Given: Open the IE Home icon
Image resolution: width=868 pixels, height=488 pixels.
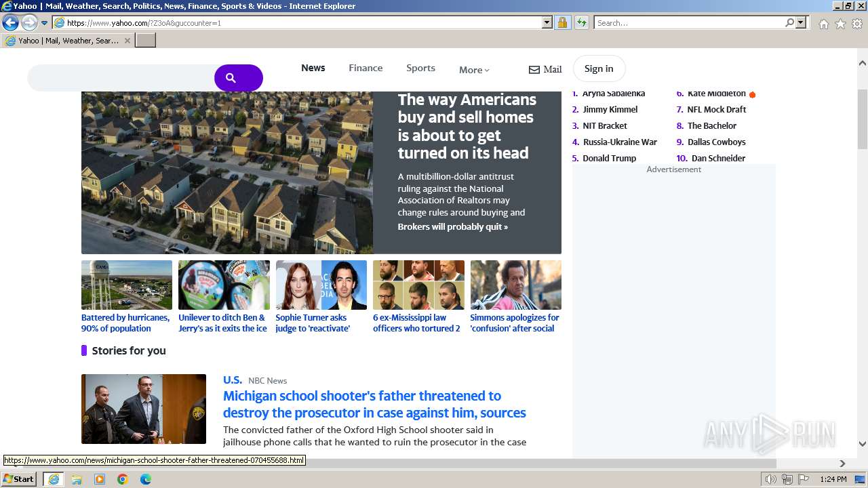Looking at the screenshot, I should [823, 24].
